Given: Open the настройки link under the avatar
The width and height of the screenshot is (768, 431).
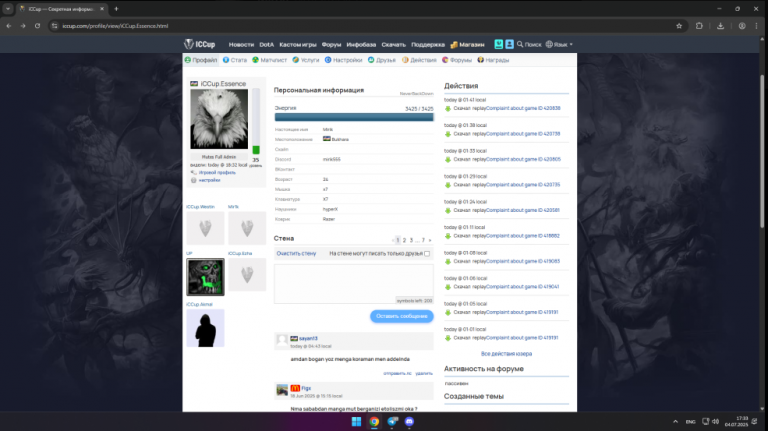Looking at the screenshot, I should [209, 180].
